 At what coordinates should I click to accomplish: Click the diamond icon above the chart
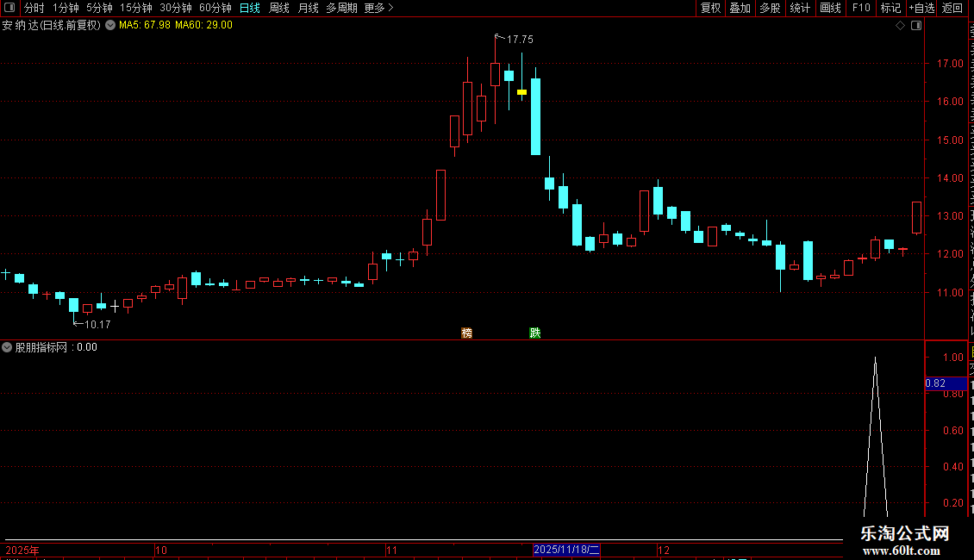[x=900, y=26]
